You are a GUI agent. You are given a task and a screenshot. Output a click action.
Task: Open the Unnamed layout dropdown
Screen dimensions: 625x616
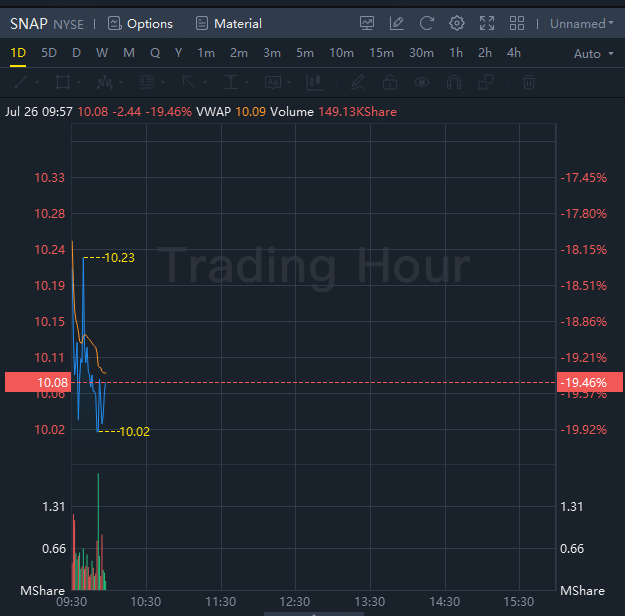point(582,24)
